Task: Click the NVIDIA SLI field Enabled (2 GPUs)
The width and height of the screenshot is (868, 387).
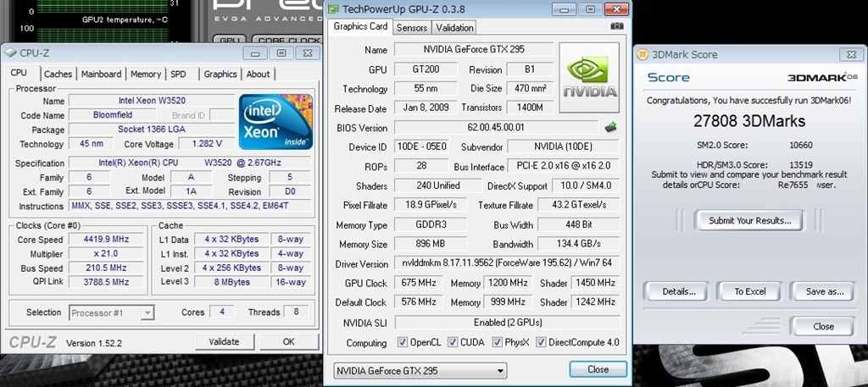Action: tap(507, 323)
